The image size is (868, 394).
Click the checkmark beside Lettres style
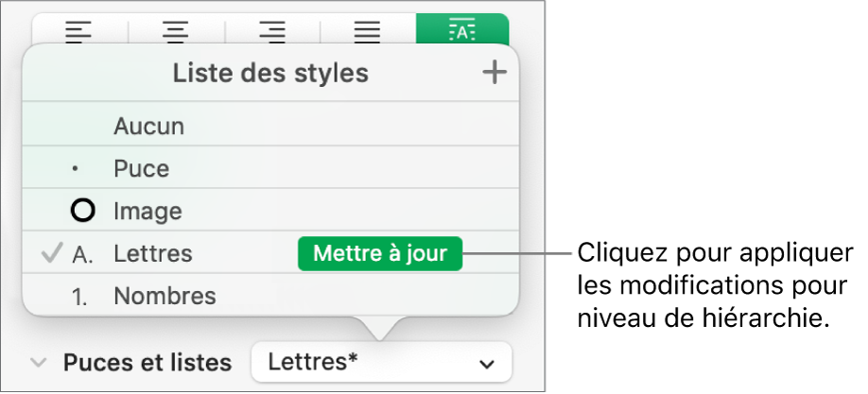click(x=52, y=253)
